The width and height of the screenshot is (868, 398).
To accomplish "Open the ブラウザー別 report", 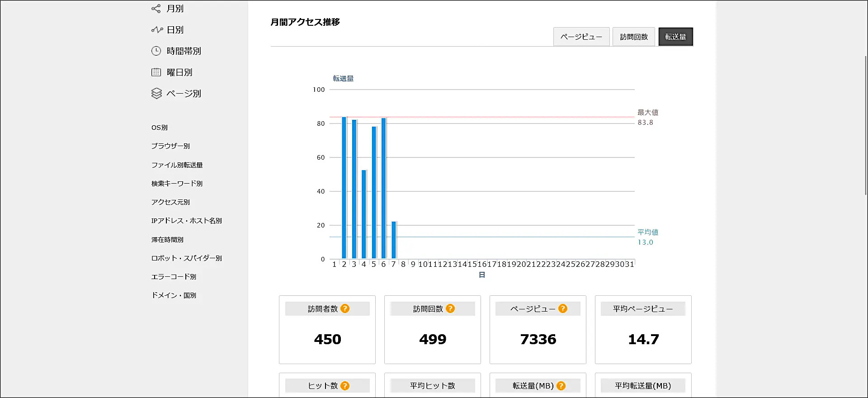I will click(170, 146).
